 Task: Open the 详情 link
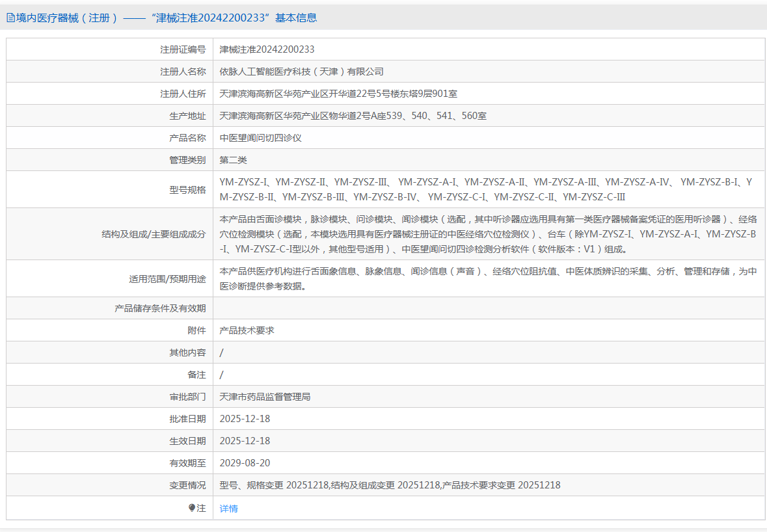click(228, 509)
